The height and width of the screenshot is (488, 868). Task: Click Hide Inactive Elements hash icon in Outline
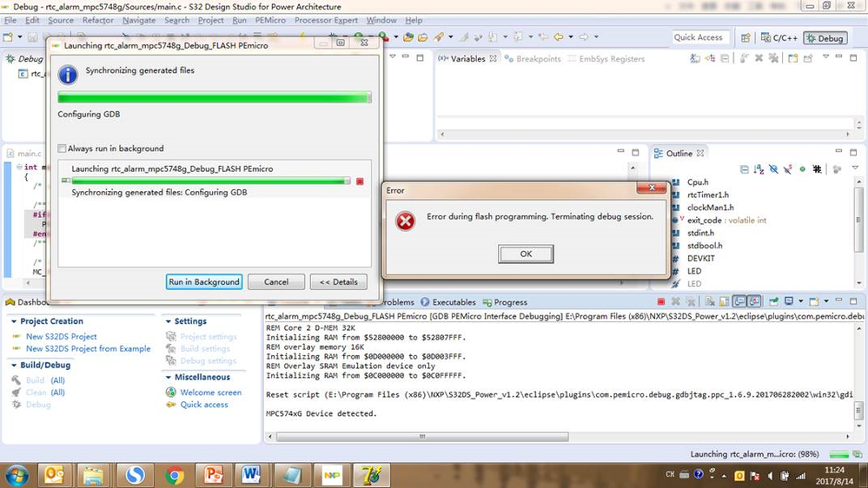coord(817,169)
